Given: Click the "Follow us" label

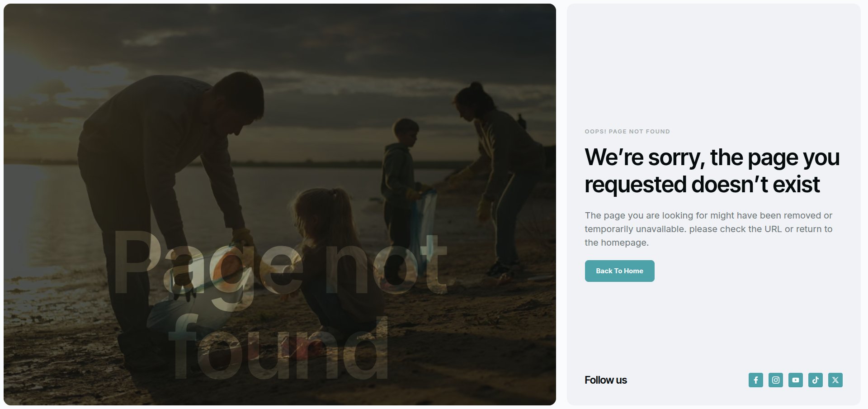Looking at the screenshot, I should tap(605, 380).
